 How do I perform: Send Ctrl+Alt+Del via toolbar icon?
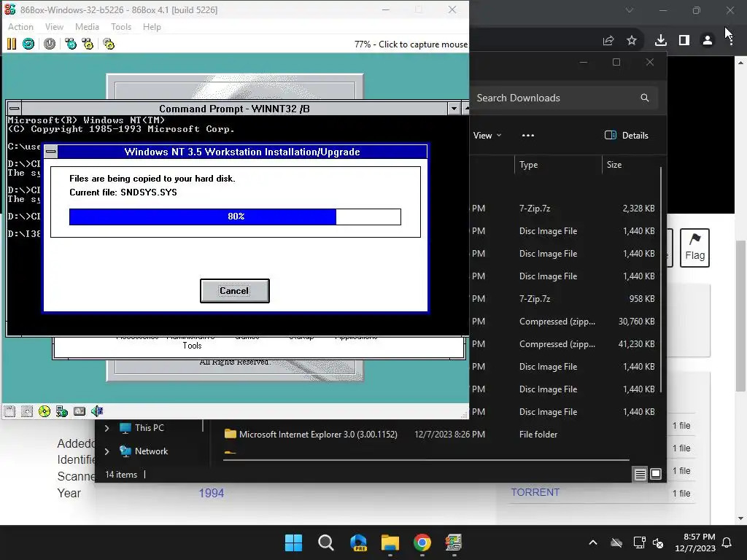[71, 44]
